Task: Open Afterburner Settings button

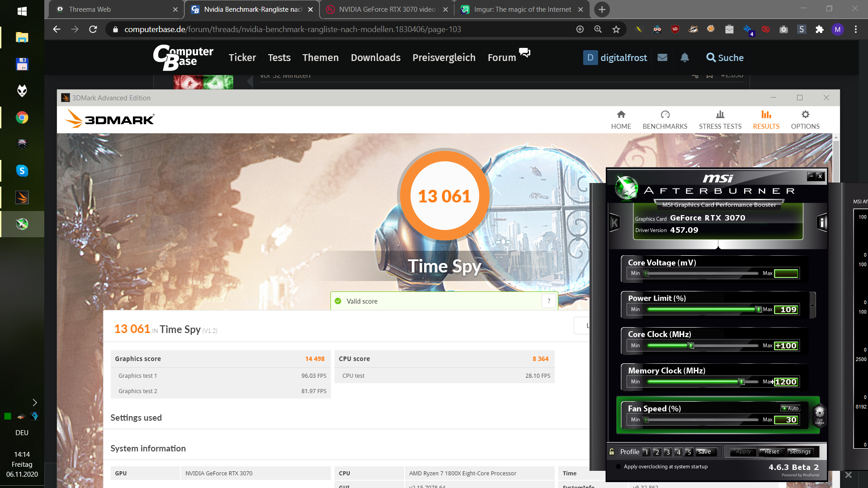Action: 800,452
